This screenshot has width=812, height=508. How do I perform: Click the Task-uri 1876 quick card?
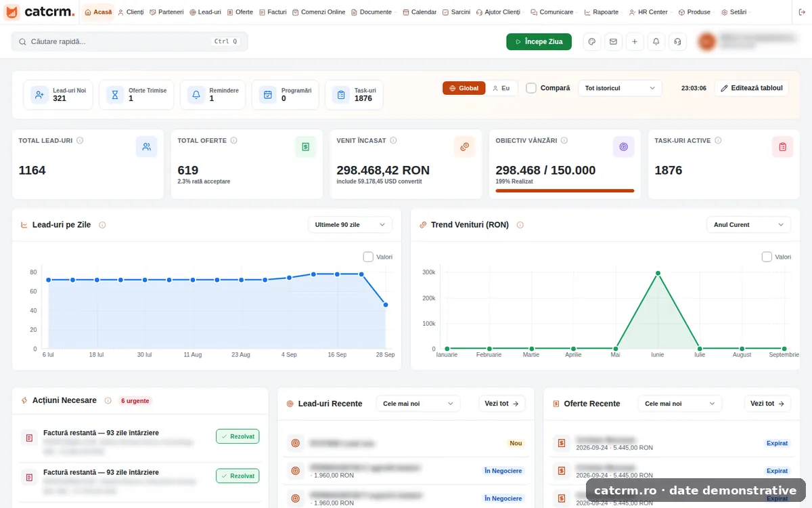(x=354, y=95)
